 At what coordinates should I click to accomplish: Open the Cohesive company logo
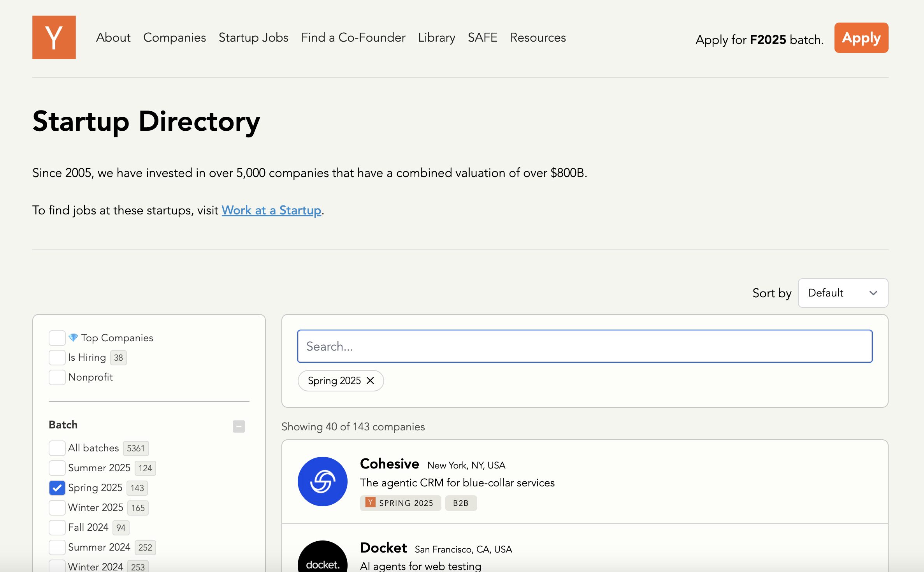tap(322, 481)
